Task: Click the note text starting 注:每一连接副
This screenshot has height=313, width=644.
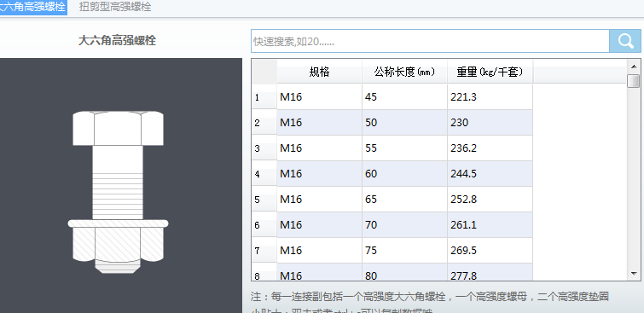Action: pyautogui.click(x=430, y=297)
